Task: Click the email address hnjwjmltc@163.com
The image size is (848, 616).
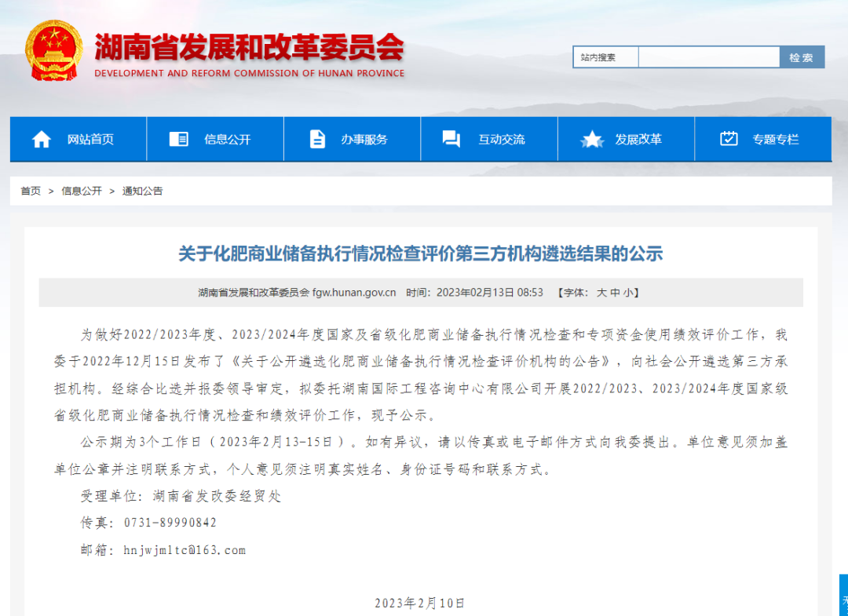Action: 185,549
